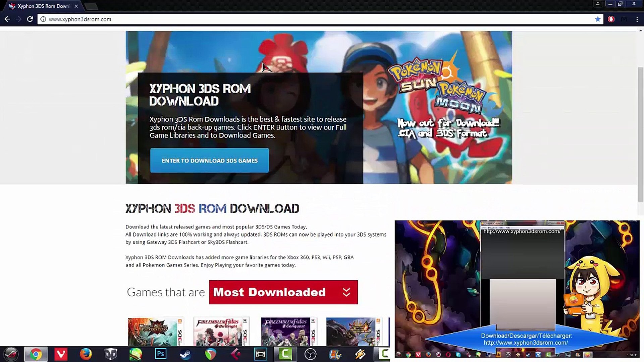Reload the page with the refresh icon

point(30,19)
